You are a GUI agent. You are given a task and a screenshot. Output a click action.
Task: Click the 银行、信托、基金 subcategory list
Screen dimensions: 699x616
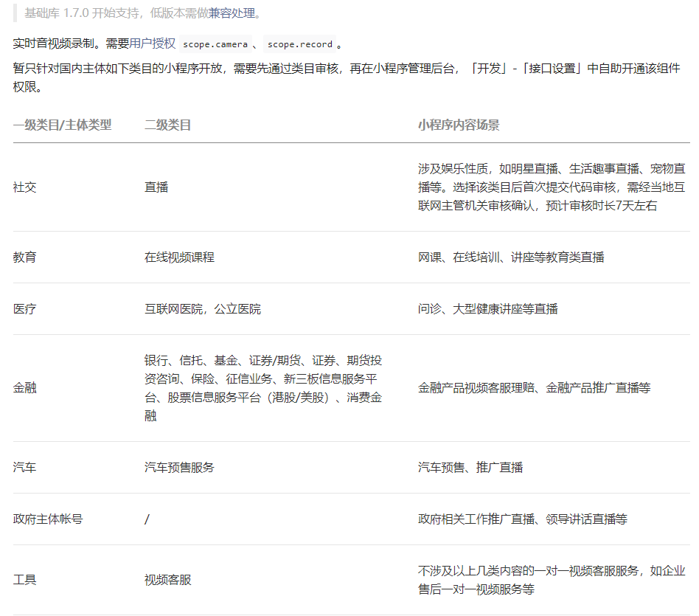pyautogui.click(x=263, y=388)
